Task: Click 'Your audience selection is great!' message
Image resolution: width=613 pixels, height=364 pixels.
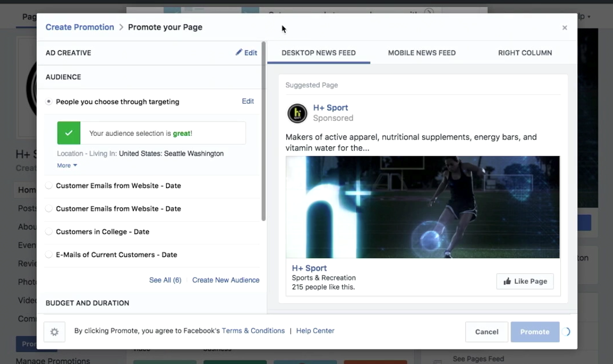Action: pos(141,133)
